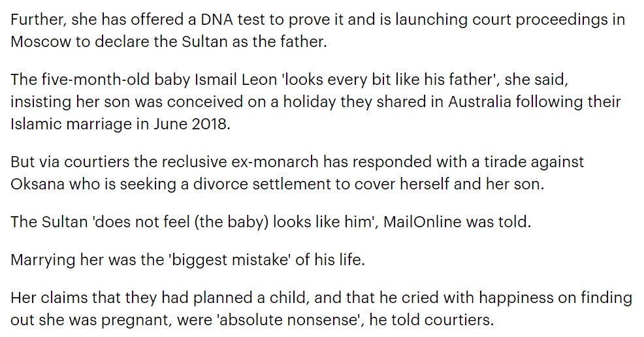Click the word 'Moscow' in the first paragraph
Image resolution: width=644 pixels, height=337 pixels.
(x=40, y=42)
